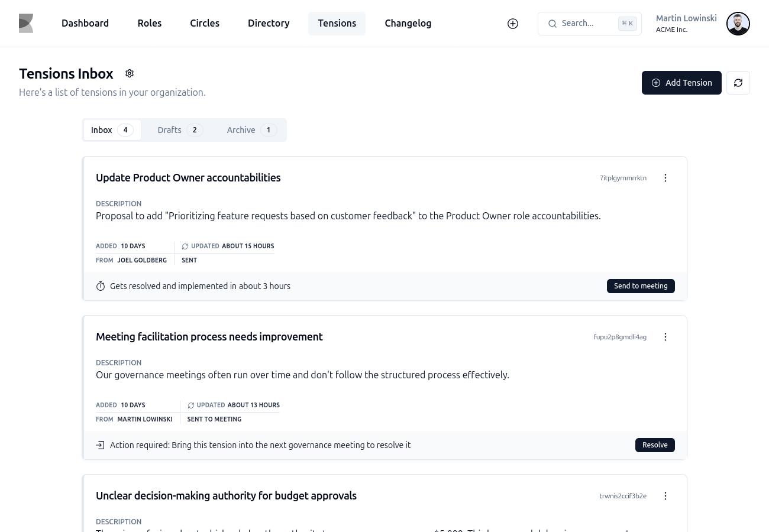Click the plus circle icon in header
The image size is (769, 532).
point(513,24)
